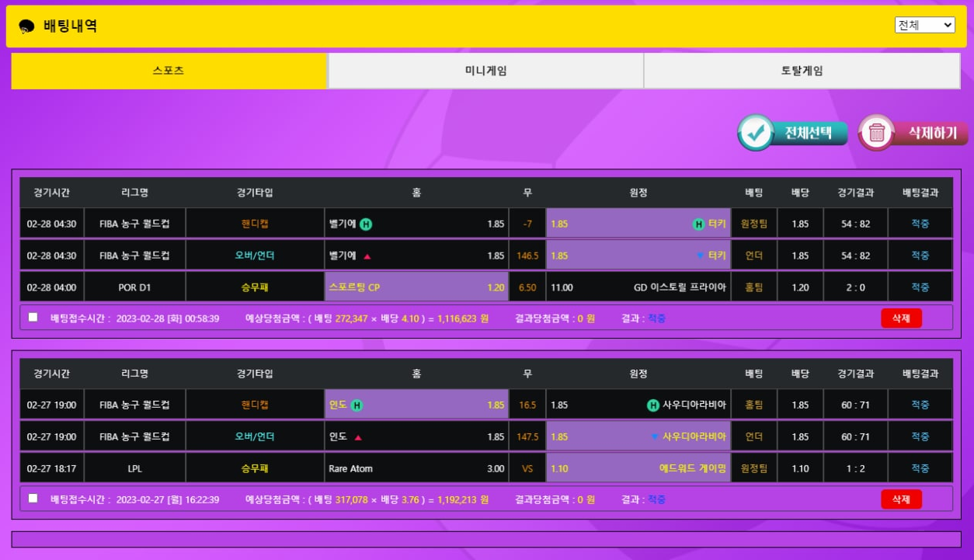This screenshot has height=560, width=974.
Task: Click the 승무패 type in the POR D1 row
Action: click(x=255, y=287)
